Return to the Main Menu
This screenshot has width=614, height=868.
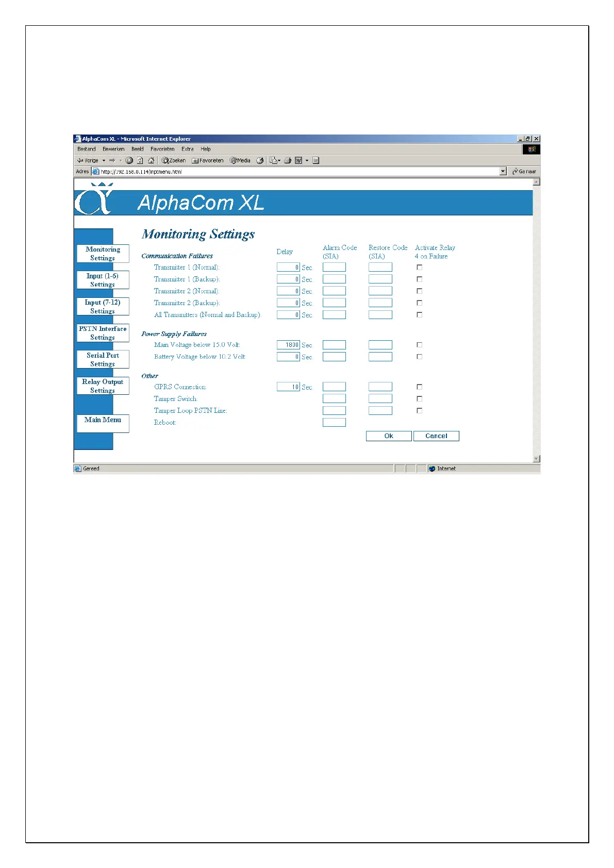[x=103, y=423]
